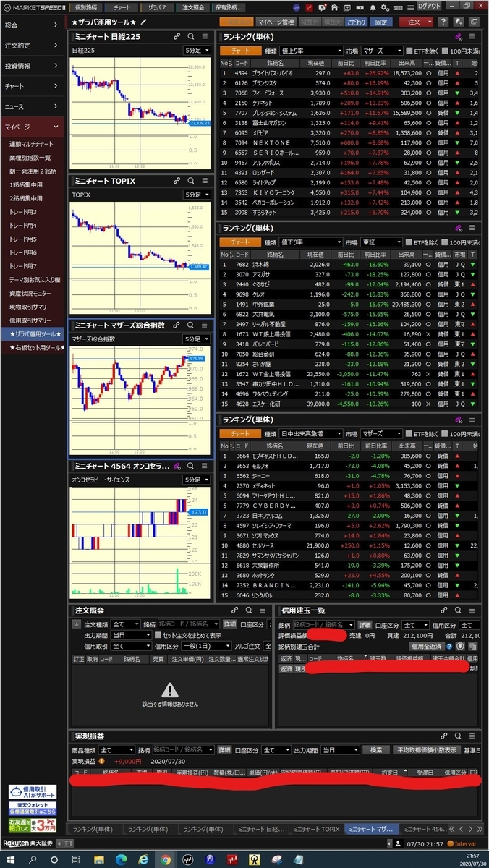Click link icon in 信用建玉一覧 panel
This screenshot has height=868, width=489.
(444, 610)
